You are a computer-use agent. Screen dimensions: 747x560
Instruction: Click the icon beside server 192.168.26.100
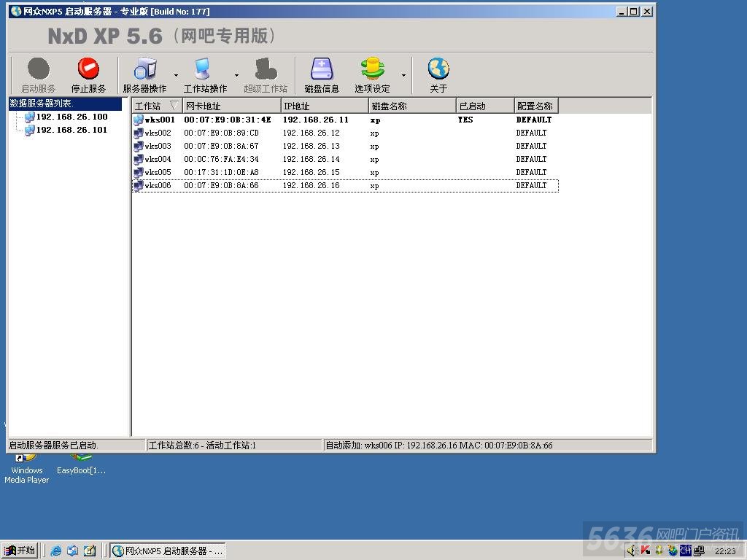pos(29,117)
